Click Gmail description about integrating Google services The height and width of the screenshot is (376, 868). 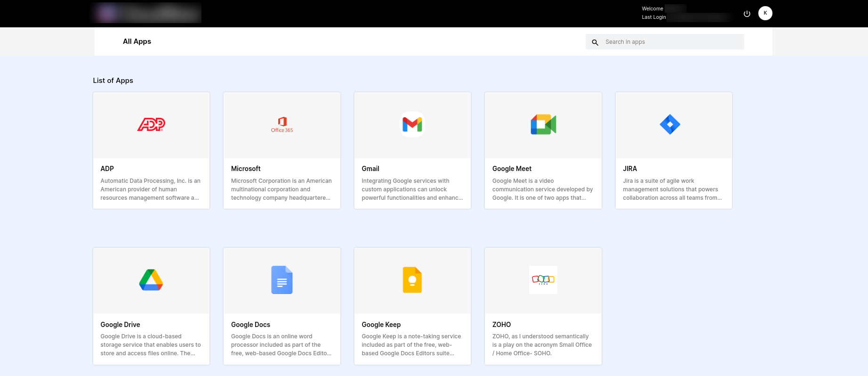click(x=412, y=189)
